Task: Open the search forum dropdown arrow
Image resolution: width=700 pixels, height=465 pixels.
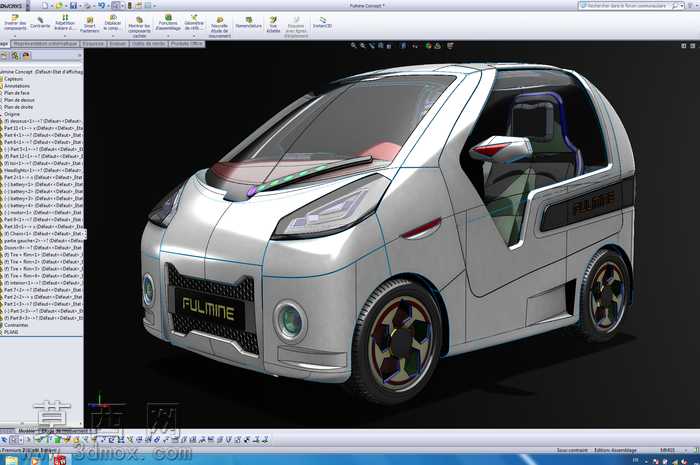Action: [682, 5]
